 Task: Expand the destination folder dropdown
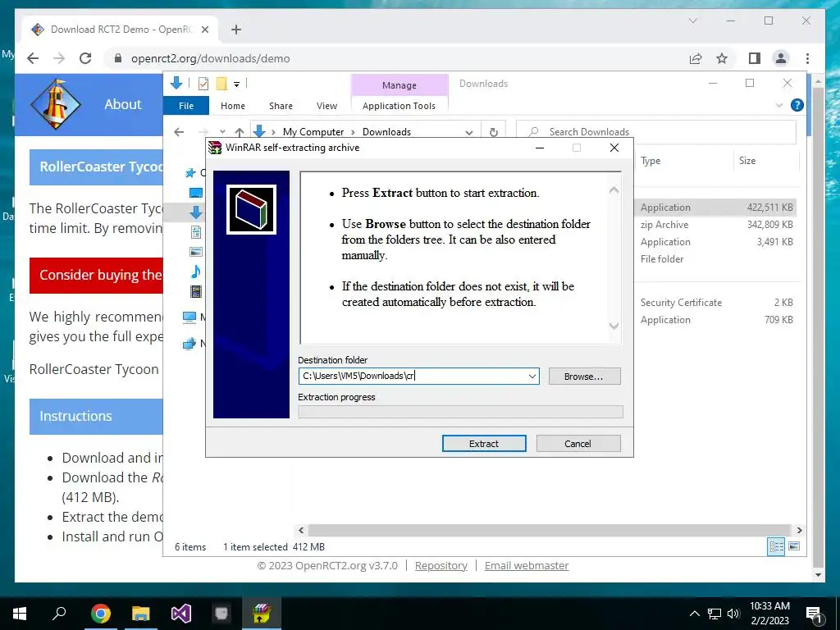[532, 376]
